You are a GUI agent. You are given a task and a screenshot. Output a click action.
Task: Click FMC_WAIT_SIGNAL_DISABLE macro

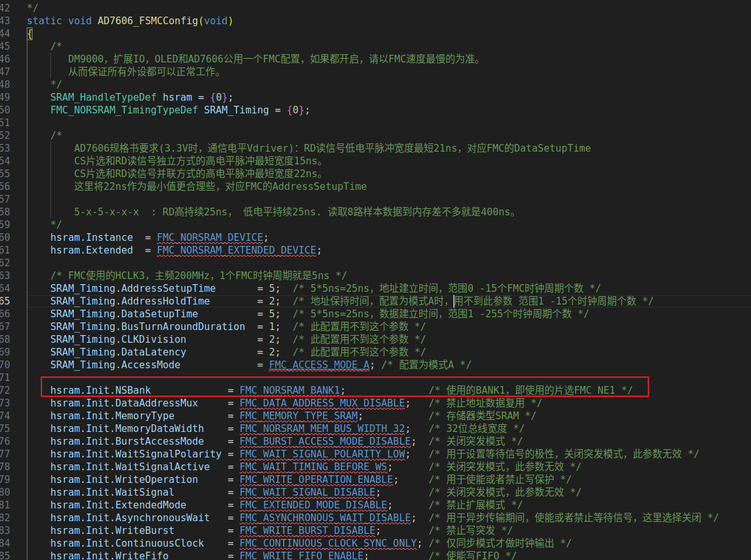[307, 492]
